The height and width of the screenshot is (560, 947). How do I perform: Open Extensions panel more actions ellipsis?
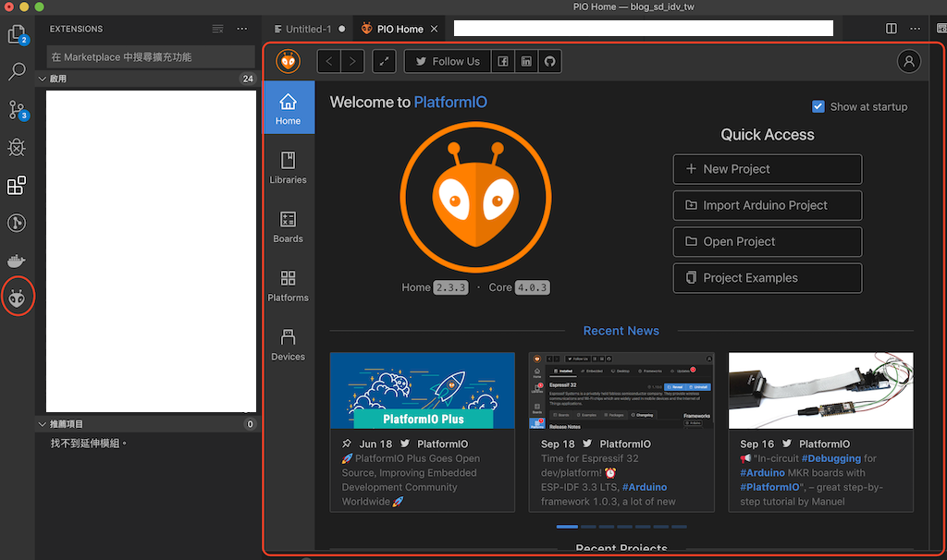pyautogui.click(x=242, y=29)
